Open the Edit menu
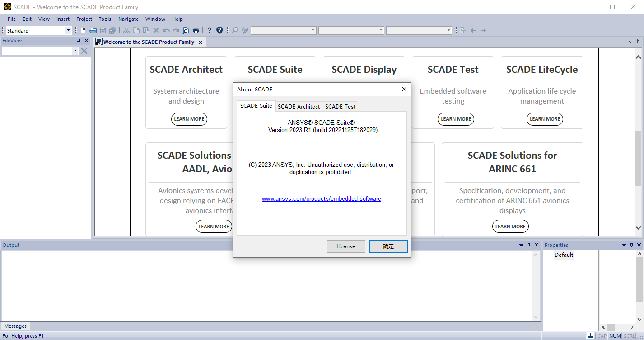This screenshot has height=340, width=644. click(27, 19)
